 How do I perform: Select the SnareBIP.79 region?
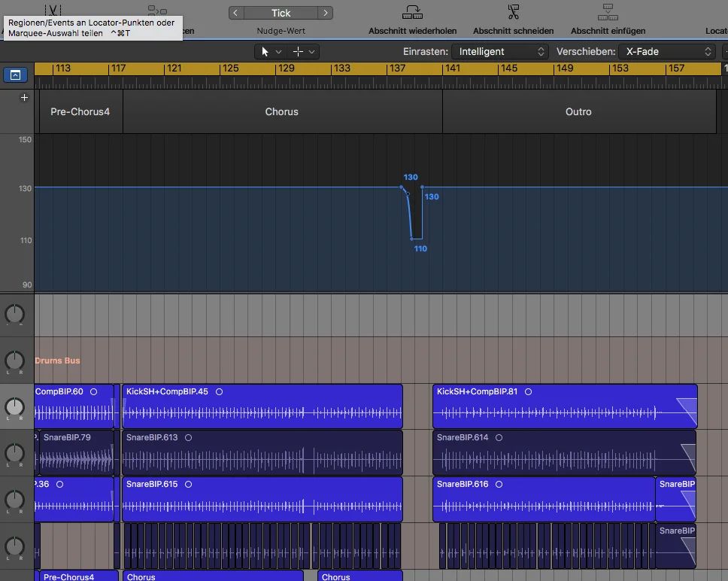pos(77,452)
